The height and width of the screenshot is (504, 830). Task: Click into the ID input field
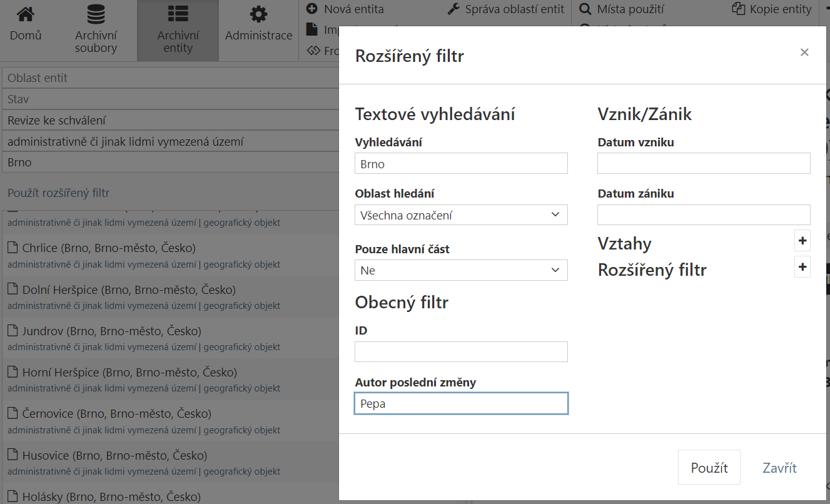[x=461, y=352]
